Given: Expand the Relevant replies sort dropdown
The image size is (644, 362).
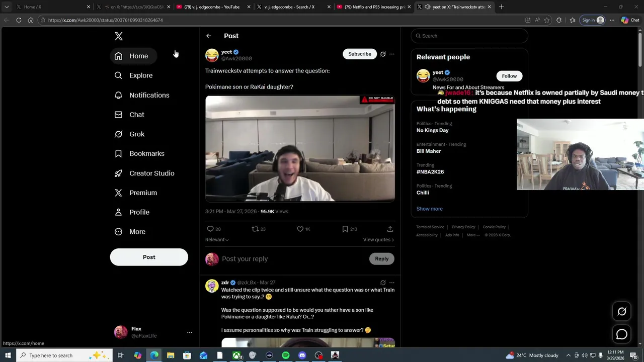Looking at the screenshot, I should point(217,240).
